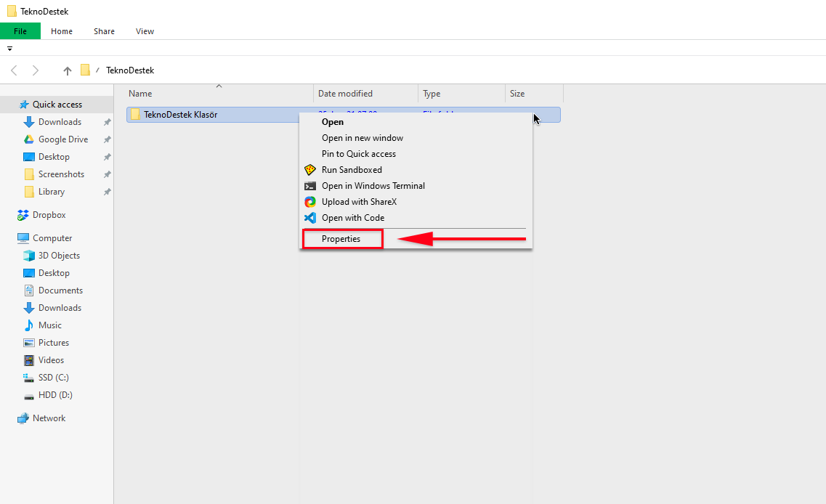Image resolution: width=826 pixels, height=504 pixels.
Task: Click the pin icon beside pinned Desktop
Action: (x=107, y=157)
